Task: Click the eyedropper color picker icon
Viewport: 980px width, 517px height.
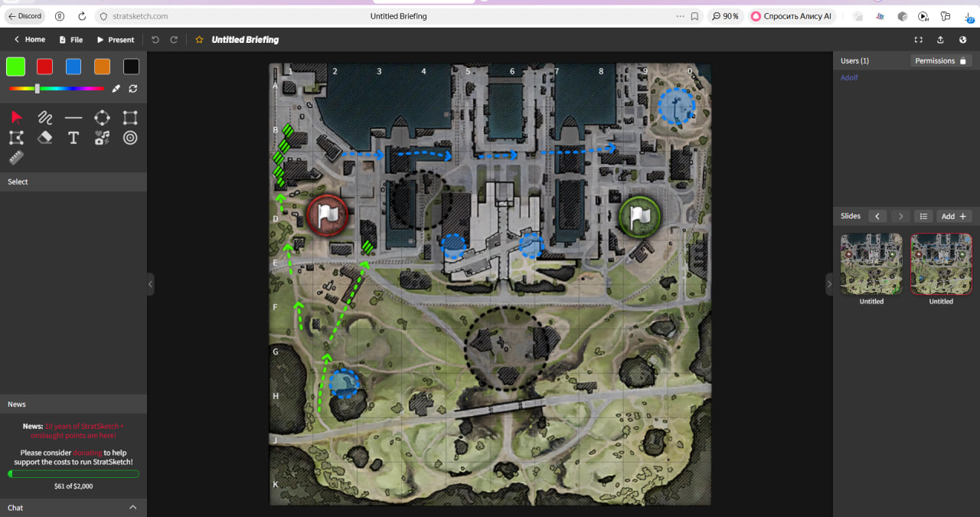Action: coord(116,89)
